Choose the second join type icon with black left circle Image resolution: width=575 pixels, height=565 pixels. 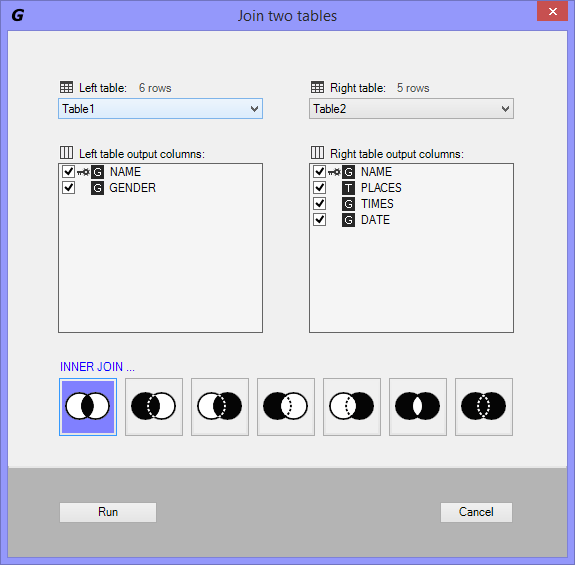click(154, 407)
